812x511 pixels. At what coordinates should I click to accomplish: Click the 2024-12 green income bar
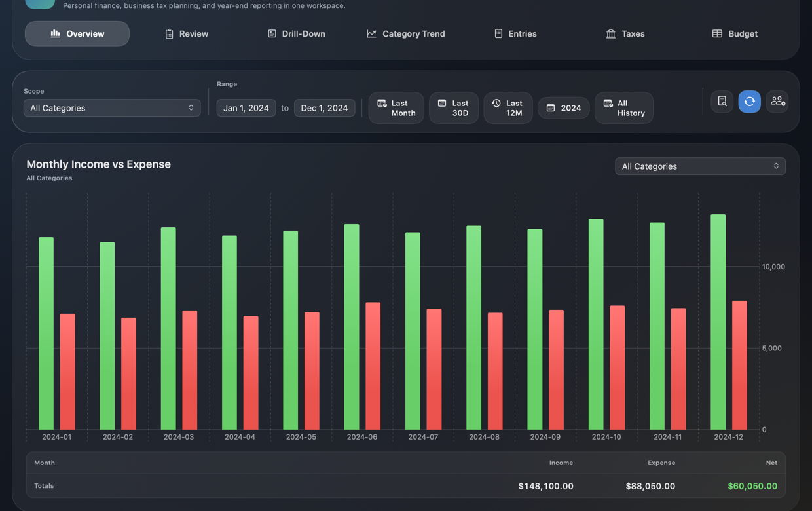(x=718, y=322)
